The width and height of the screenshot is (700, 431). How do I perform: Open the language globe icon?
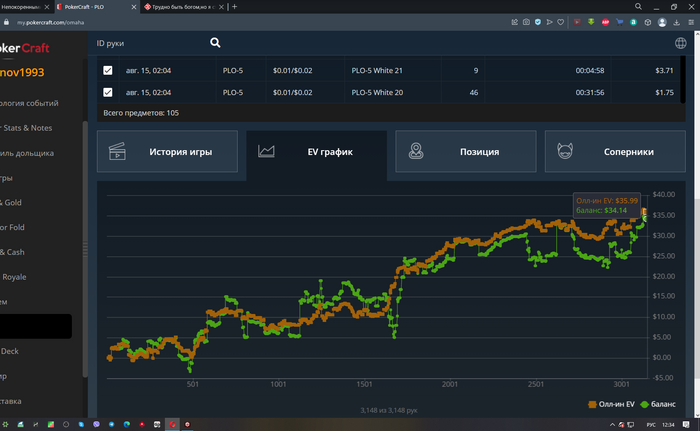point(680,43)
